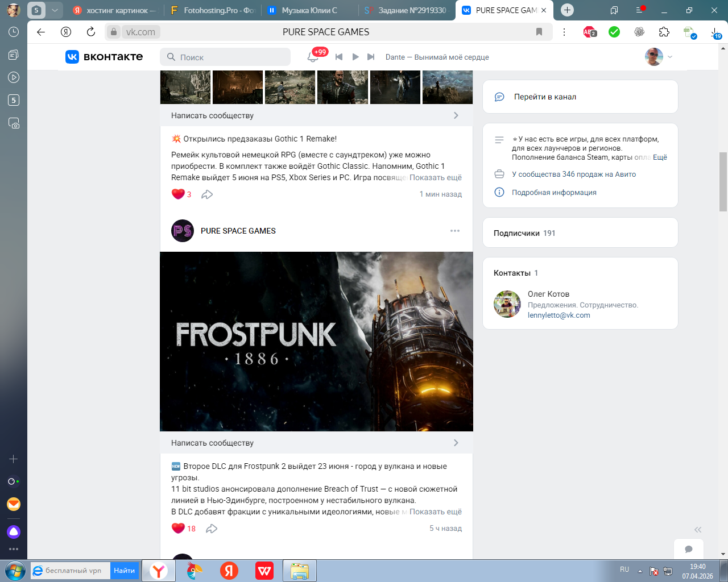Focus the VK Поиск search field
728x582 pixels.
pyautogui.click(x=225, y=57)
